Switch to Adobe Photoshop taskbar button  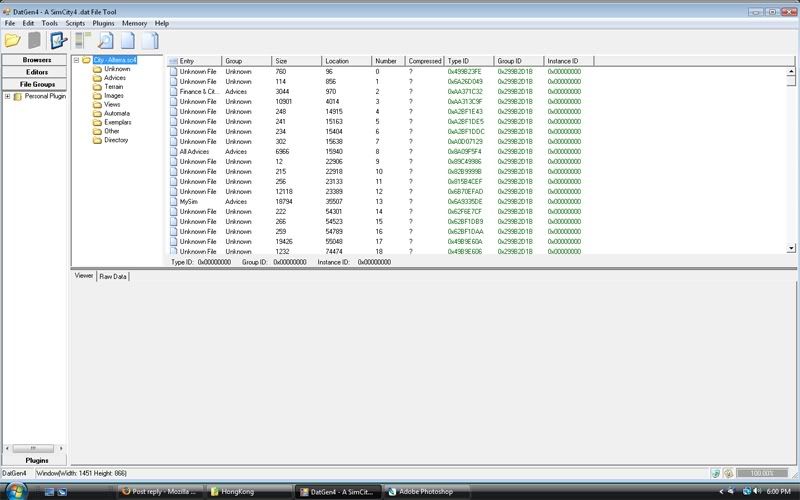click(426, 492)
